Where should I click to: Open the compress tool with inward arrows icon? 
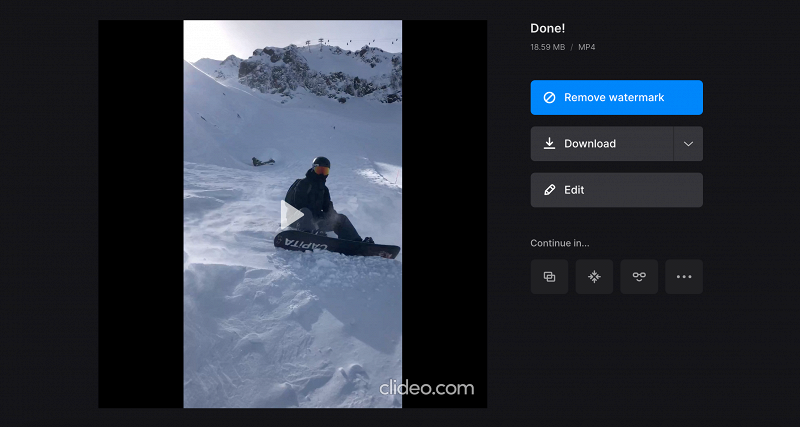pos(594,277)
